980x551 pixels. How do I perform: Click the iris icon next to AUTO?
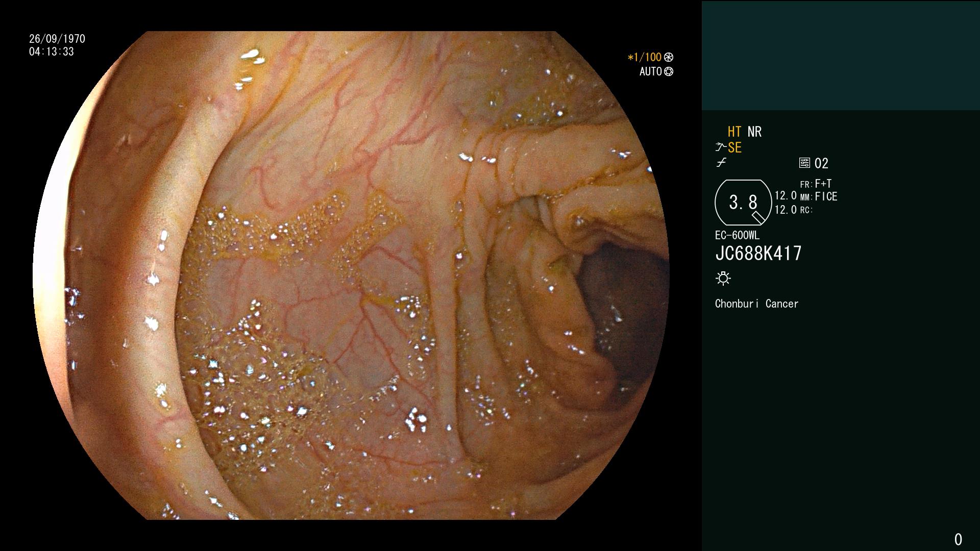[669, 71]
